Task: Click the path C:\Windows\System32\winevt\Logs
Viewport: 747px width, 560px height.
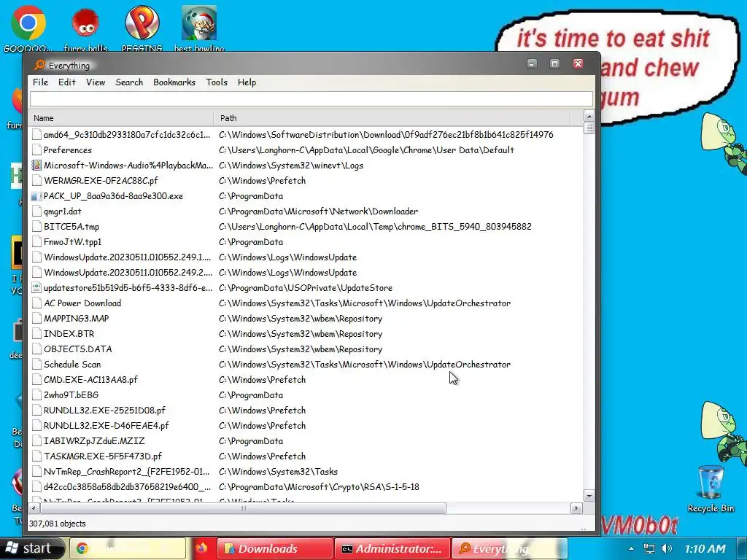Action: [x=290, y=166]
